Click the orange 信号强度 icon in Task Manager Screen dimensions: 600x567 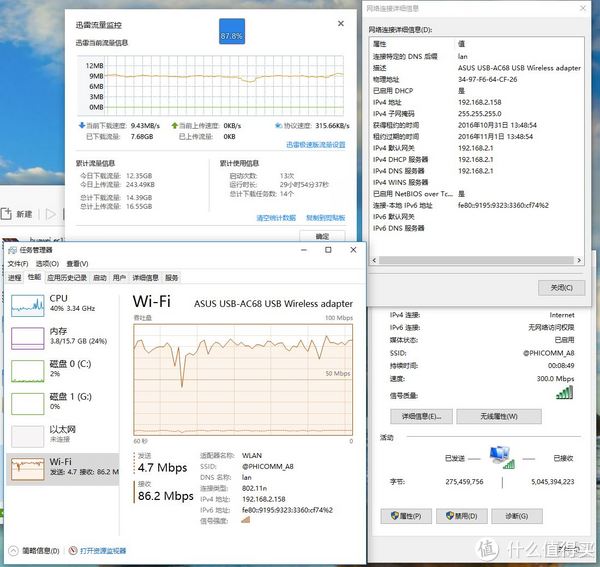(246, 520)
